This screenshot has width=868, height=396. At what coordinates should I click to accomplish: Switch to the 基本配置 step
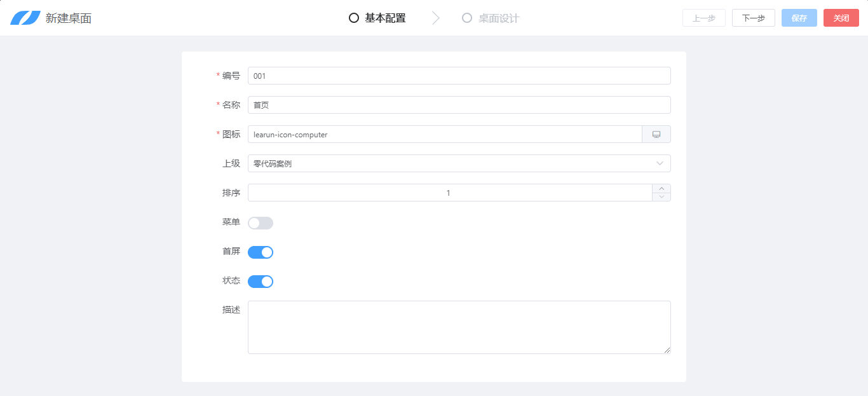click(385, 18)
